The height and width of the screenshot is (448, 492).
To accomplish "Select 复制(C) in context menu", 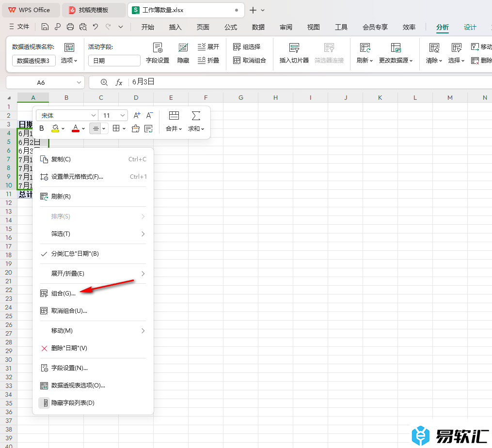I will [93, 159].
